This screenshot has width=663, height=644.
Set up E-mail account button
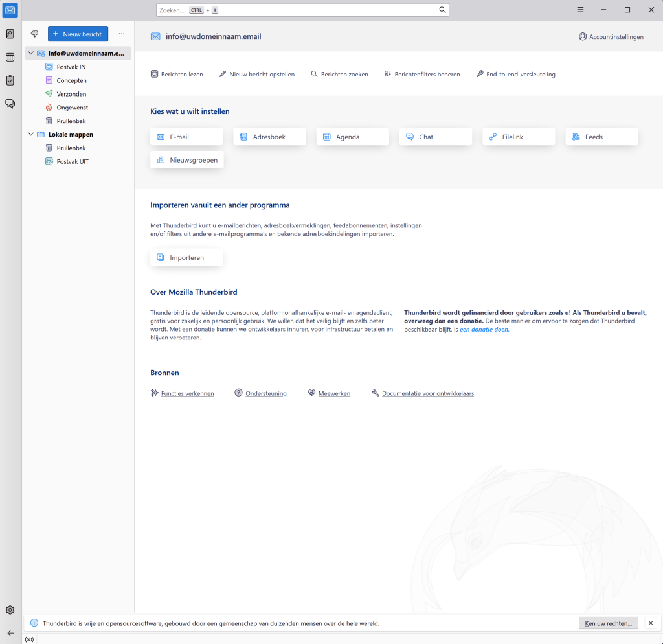click(x=186, y=137)
